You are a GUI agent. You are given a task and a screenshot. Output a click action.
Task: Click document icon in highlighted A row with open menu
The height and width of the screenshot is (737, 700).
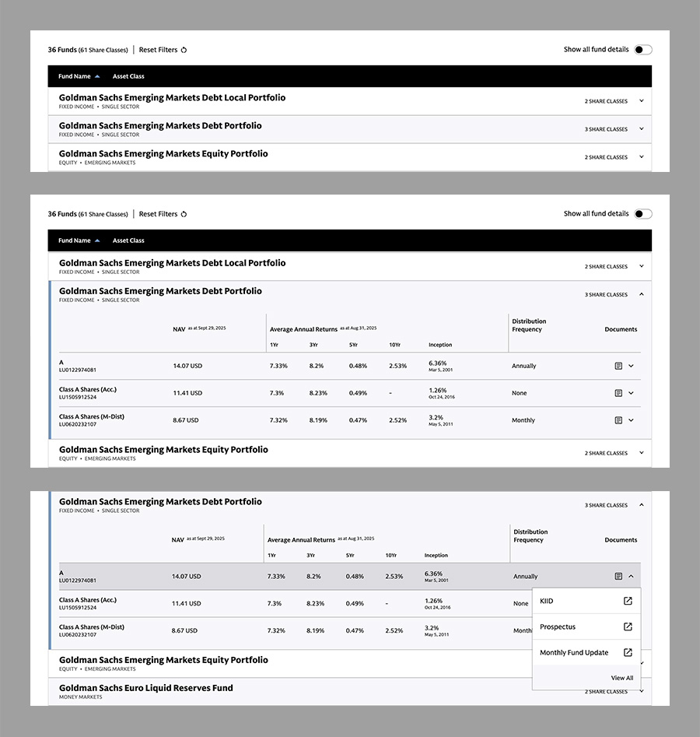618,577
